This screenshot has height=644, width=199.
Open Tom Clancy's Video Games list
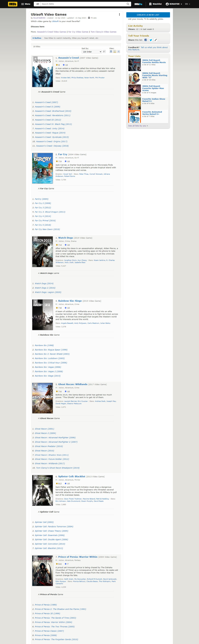point(103,32)
